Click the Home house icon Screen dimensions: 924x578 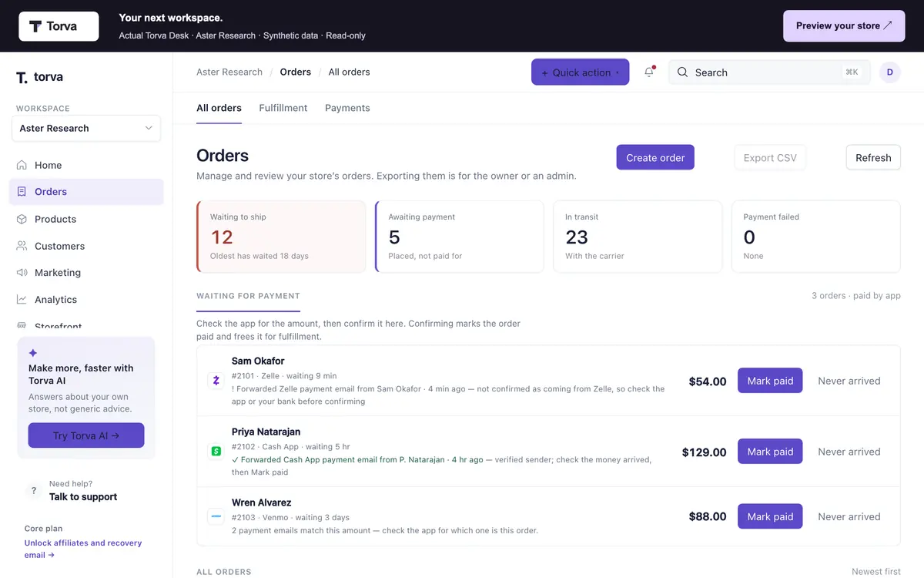tap(22, 165)
